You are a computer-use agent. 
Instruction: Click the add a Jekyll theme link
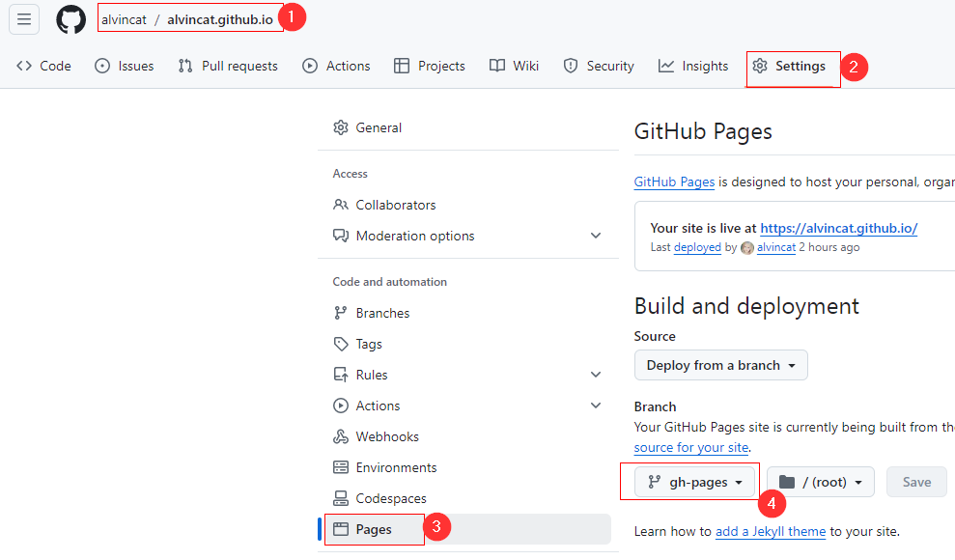(x=771, y=531)
